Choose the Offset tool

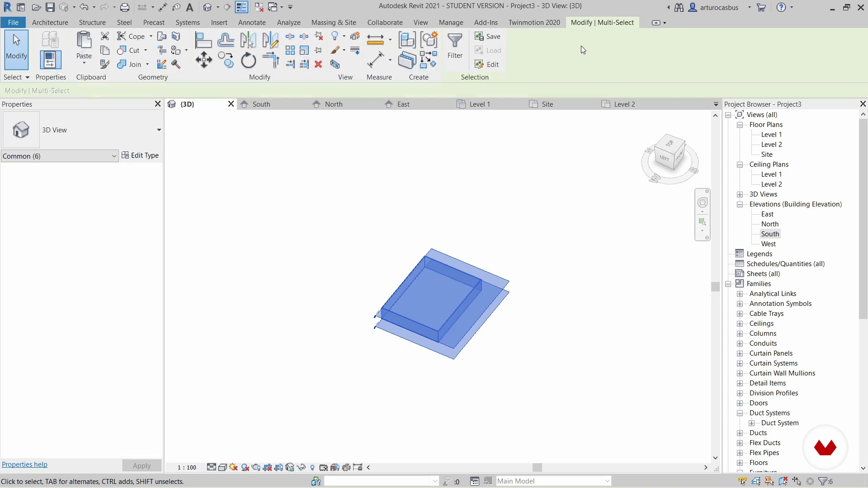click(x=226, y=41)
